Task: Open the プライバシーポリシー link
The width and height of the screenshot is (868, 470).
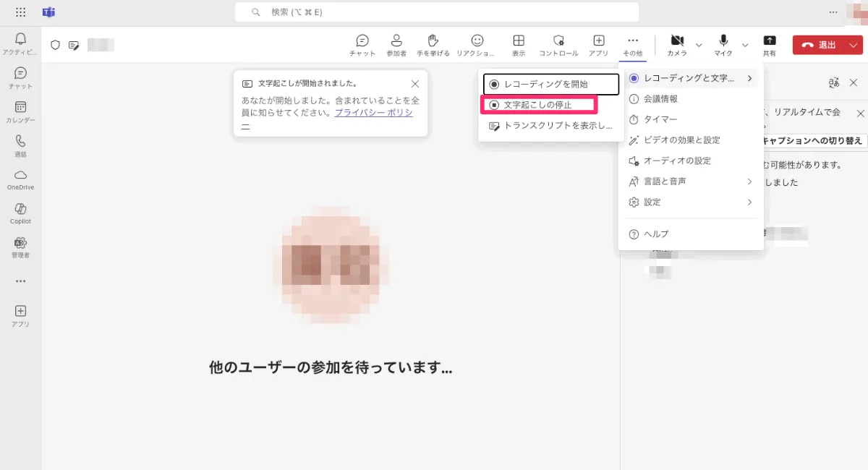Action: [373, 112]
